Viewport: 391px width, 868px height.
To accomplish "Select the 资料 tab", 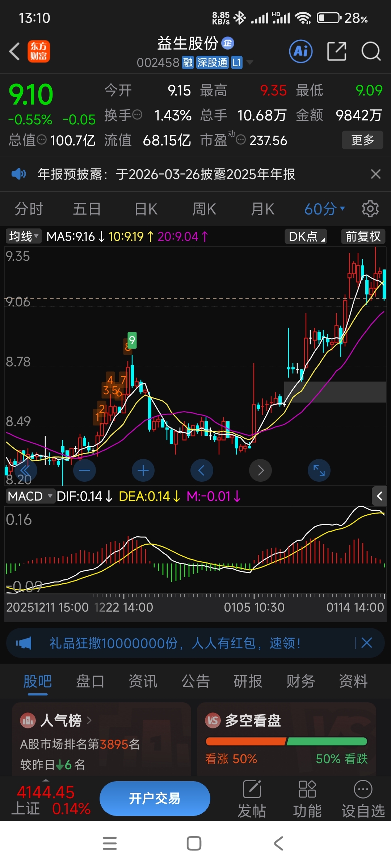I will click(x=353, y=681).
